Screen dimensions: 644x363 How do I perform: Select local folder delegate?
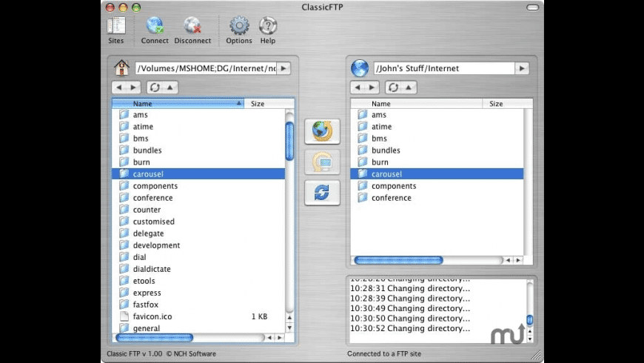(198, 233)
